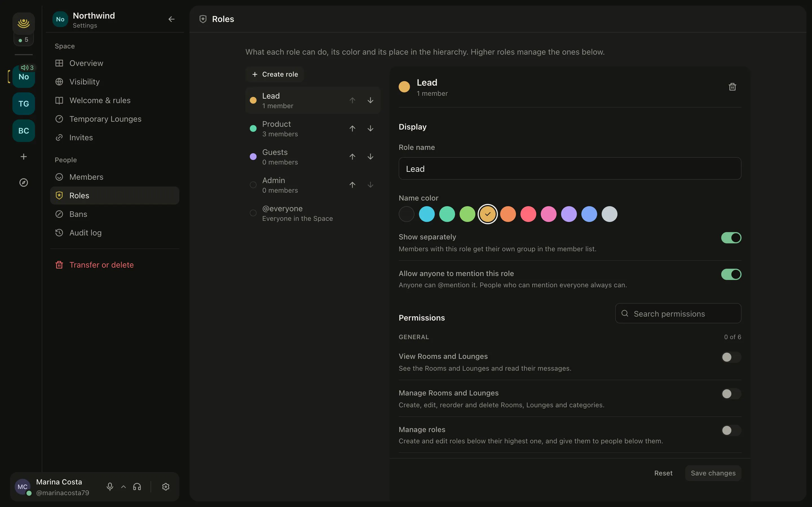Focus the Search permissions field
Image resolution: width=812 pixels, height=507 pixels.
pyautogui.click(x=678, y=313)
